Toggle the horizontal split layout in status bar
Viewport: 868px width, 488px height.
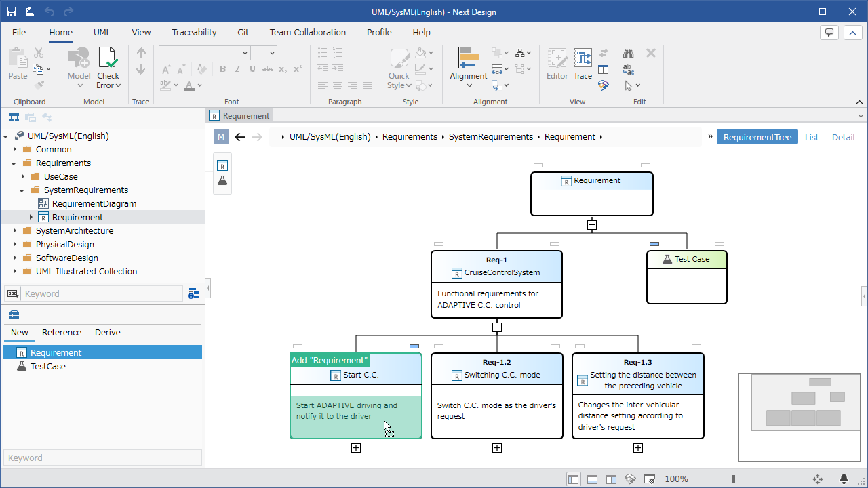[x=592, y=479]
